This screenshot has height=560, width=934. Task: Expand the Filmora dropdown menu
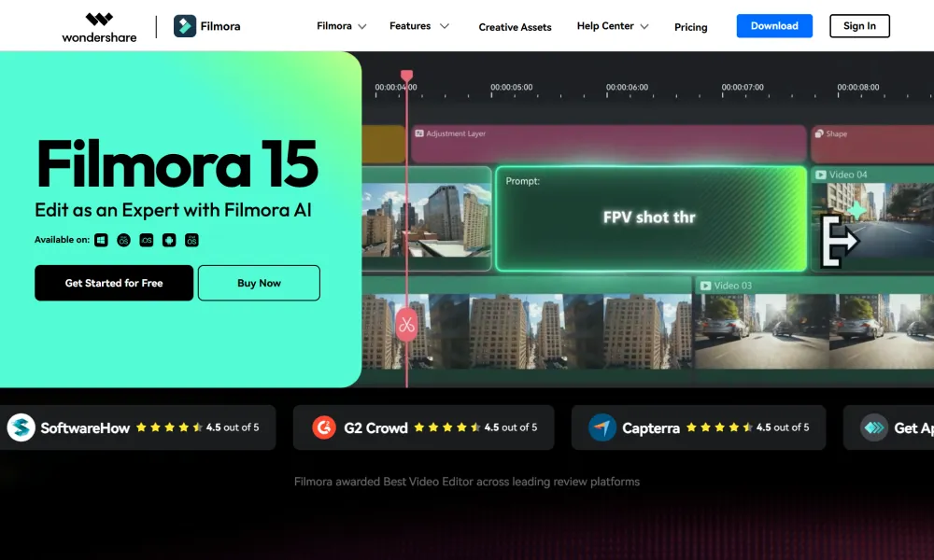click(x=341, y=26)
